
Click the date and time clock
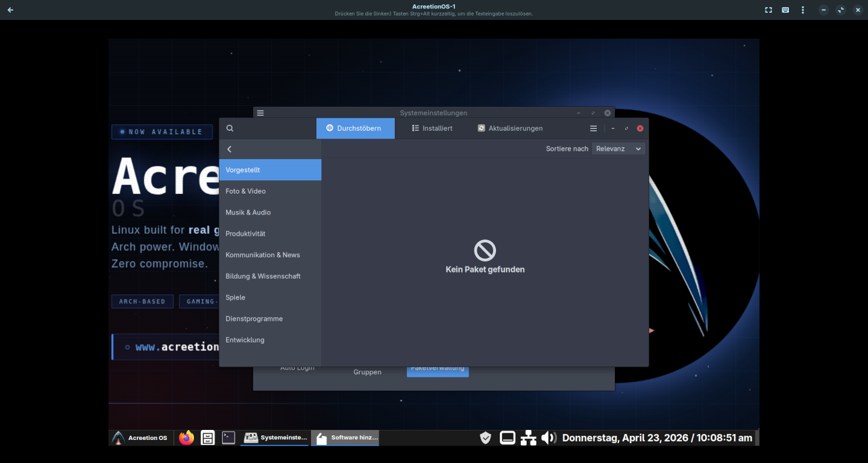(x=657, y=438)
